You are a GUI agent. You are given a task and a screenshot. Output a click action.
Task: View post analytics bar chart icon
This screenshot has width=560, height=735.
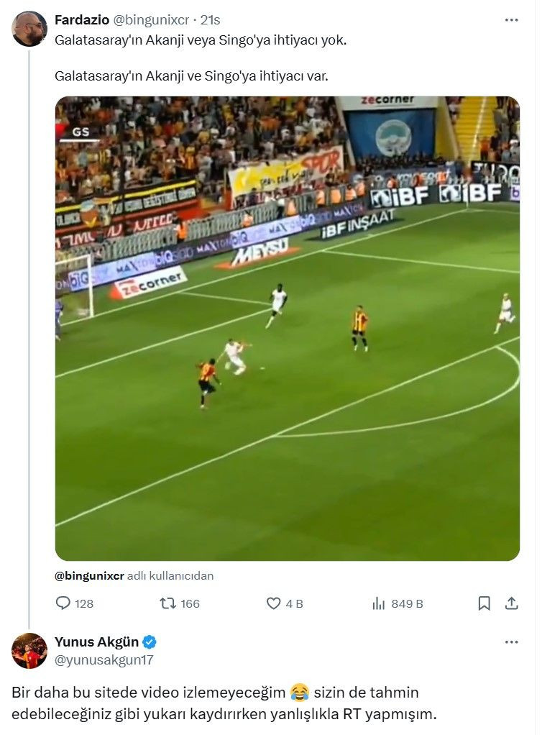click(378, 604)
